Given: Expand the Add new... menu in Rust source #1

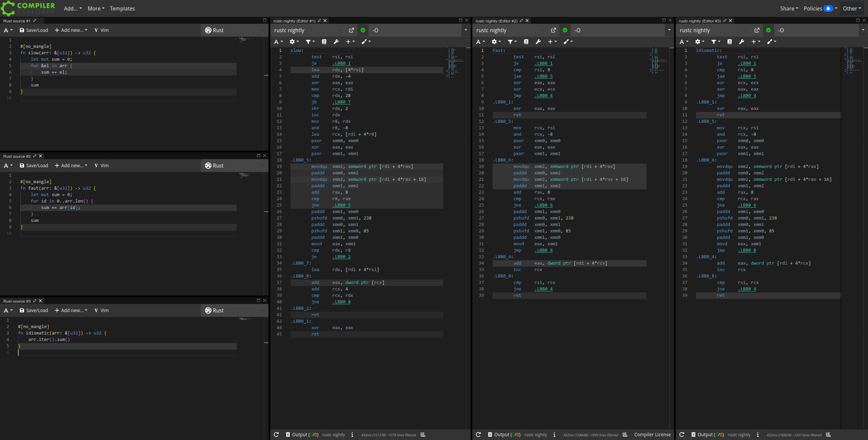Looking at the screenshot, I should click(71, 30).
